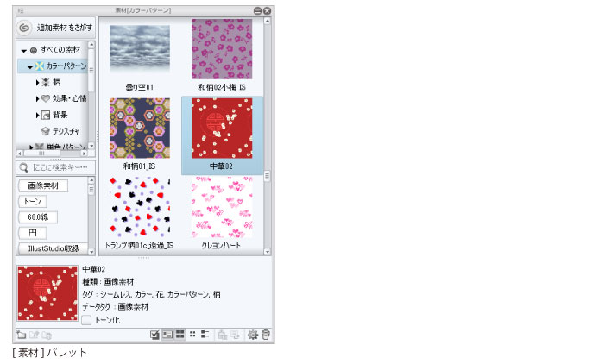This screenshot has width=599, height=364.
Task: Switch to small thumbnail grid view
Action: (x=192, y=335)
